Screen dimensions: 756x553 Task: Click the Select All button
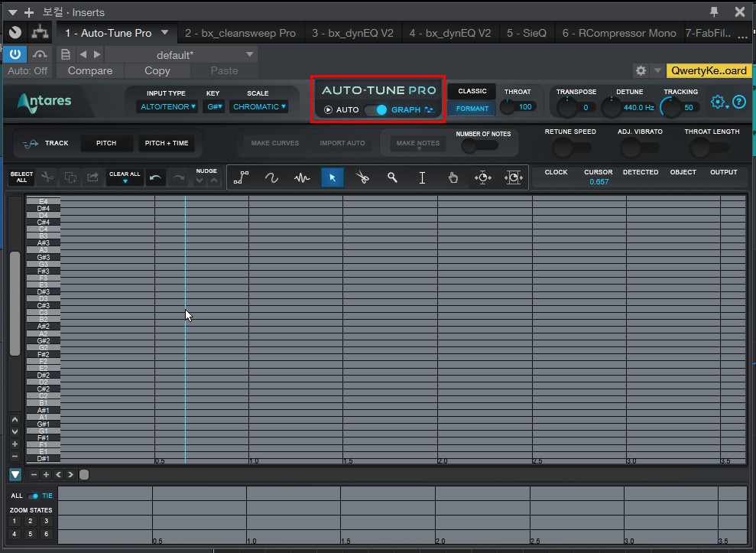tap(21, 177)
